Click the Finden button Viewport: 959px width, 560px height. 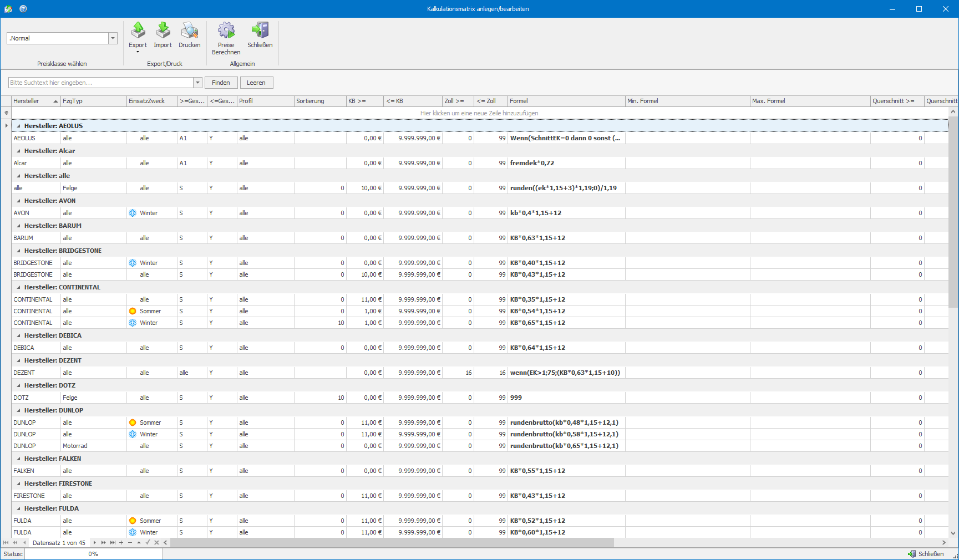(x=221, y=83)
